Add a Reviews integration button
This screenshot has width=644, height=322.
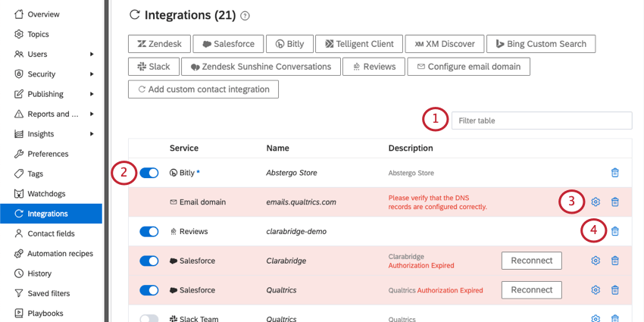pyautogui.click(x=374, y=67)
